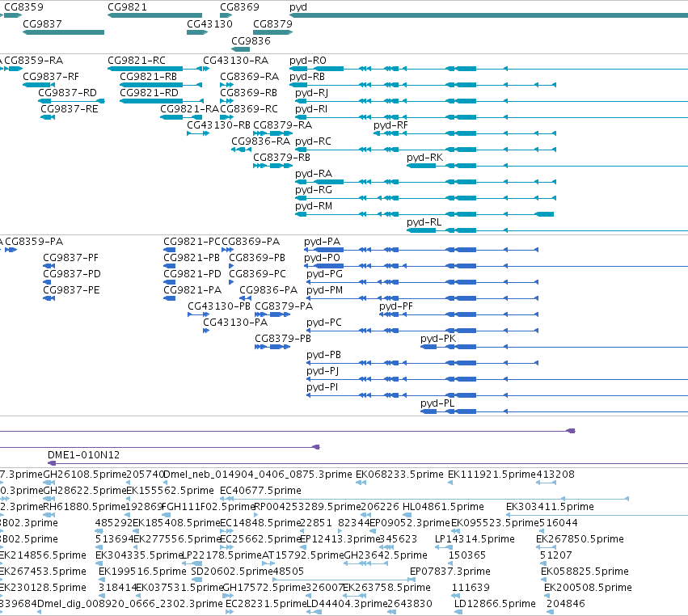Select transcript CG9821-RD label
Viewport: 688px width, 616px height.
point(150,93)
